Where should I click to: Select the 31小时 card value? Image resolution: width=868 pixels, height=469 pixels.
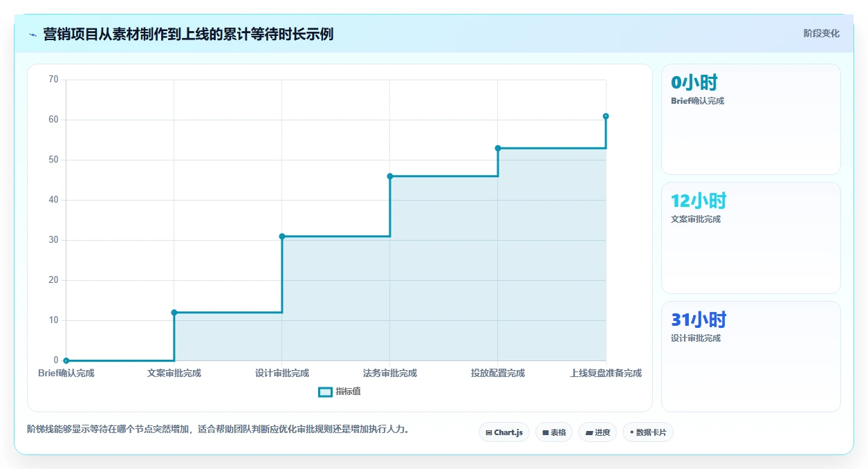click(699, 320)
